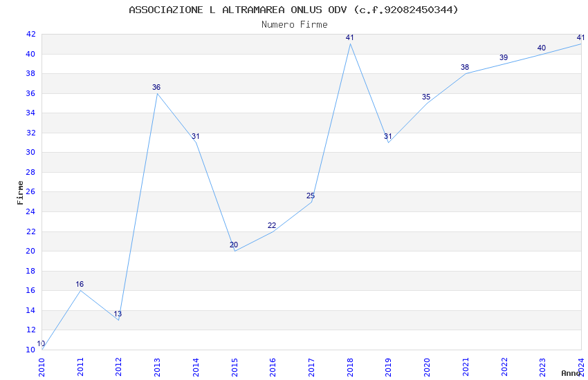
Task: Click the data value 31 for 2014
Action: [195, 136]
